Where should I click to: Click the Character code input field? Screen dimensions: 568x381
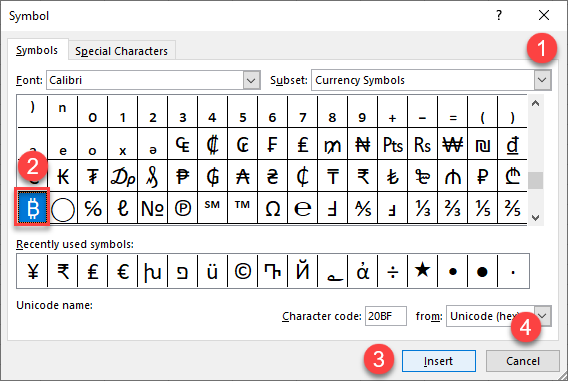pos(385,316)
